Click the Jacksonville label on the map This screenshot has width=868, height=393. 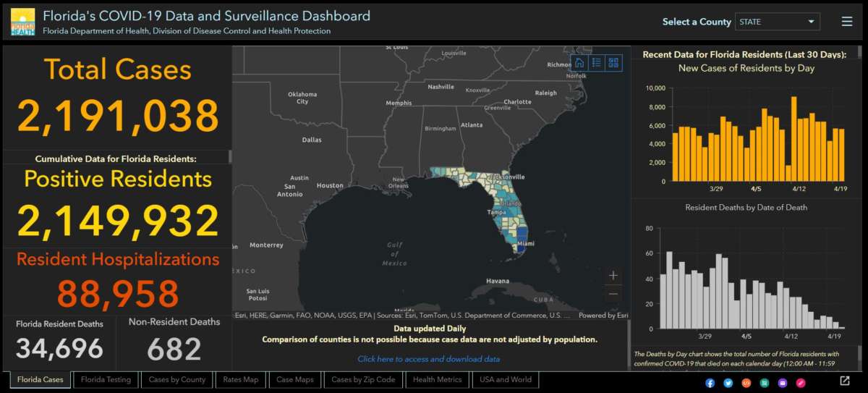[506, 177]
